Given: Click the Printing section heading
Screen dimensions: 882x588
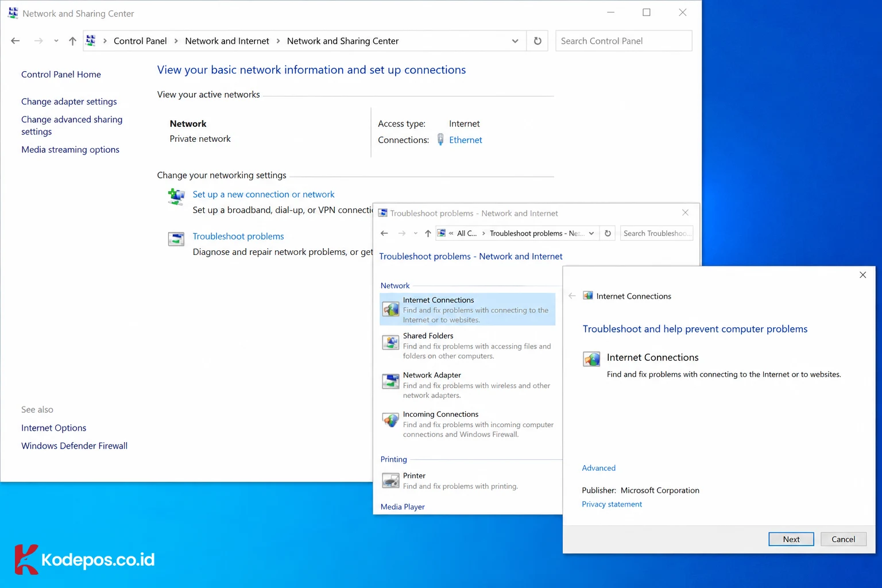Looking at the screenshot, I should (393, 459).
